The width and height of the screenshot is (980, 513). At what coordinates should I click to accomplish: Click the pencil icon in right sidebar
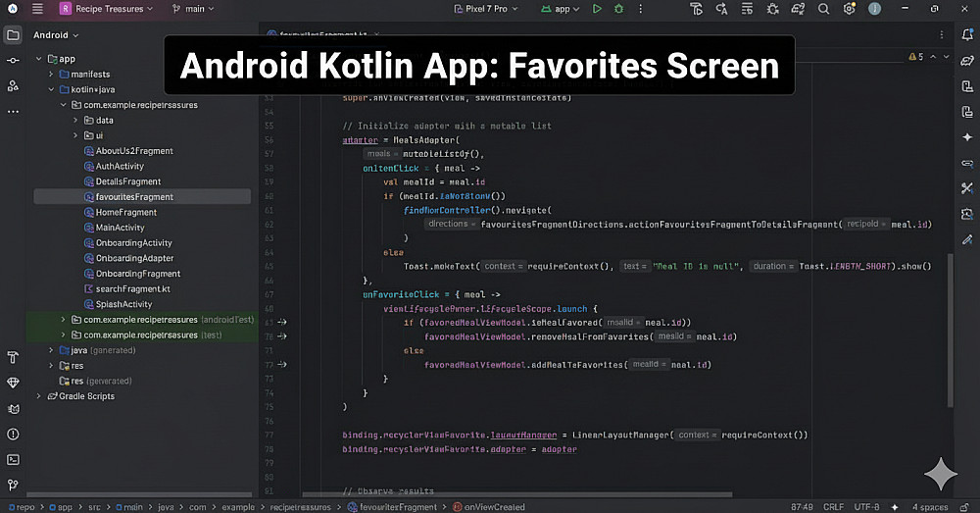point(967,239)
